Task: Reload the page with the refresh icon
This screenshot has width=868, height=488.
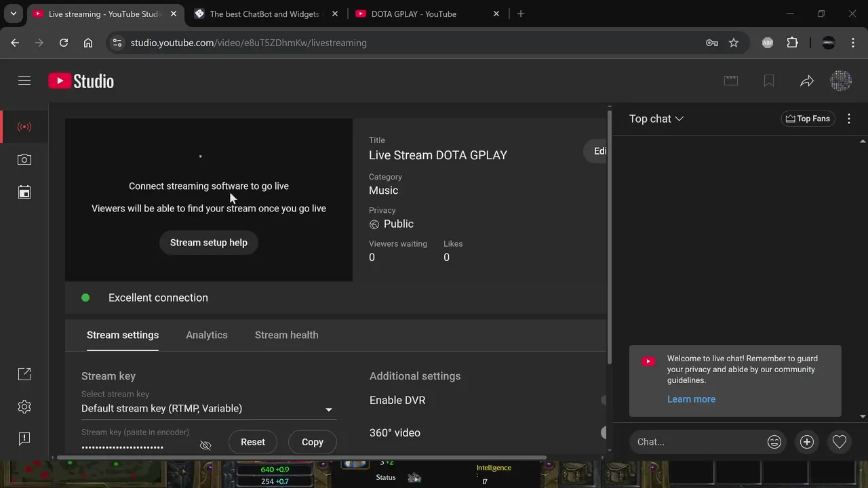Action: (x=64, y=43)
